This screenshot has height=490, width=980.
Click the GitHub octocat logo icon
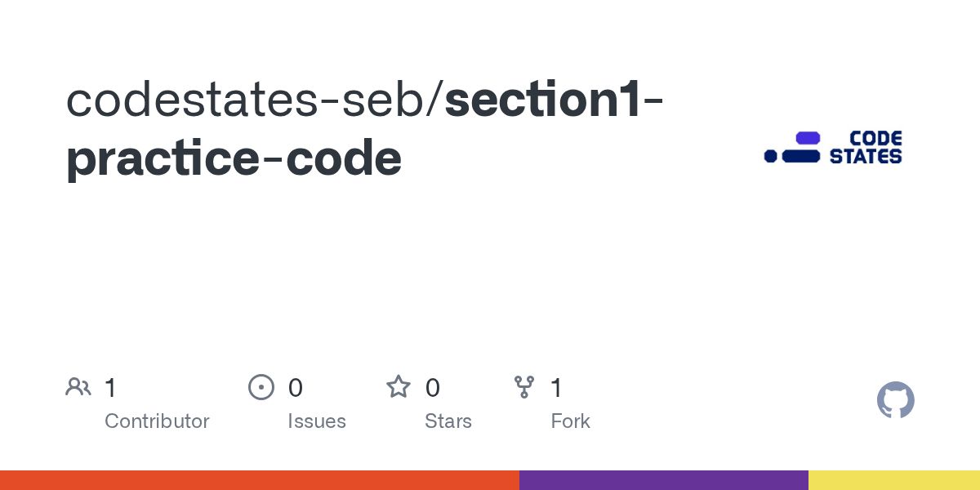(895, 401)
